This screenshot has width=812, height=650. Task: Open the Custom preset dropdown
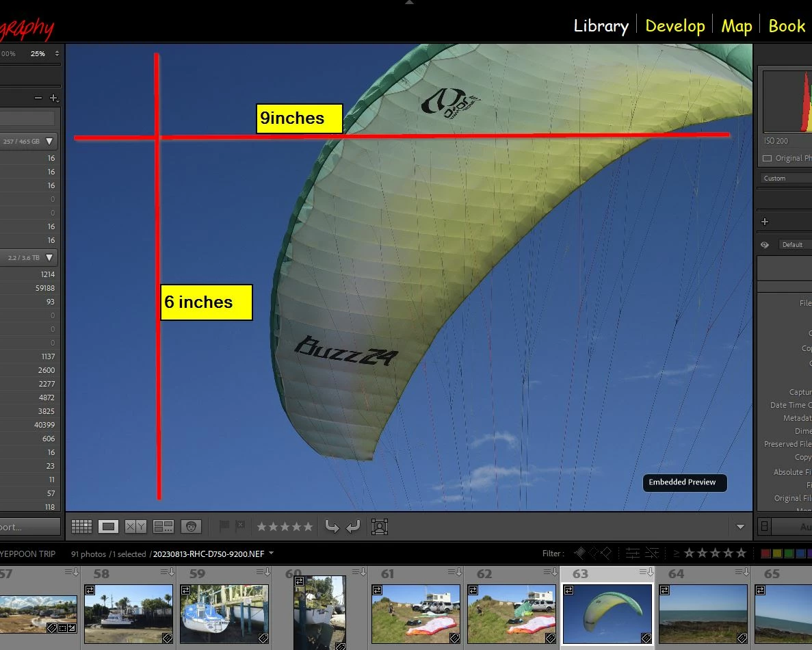point(787,178)
